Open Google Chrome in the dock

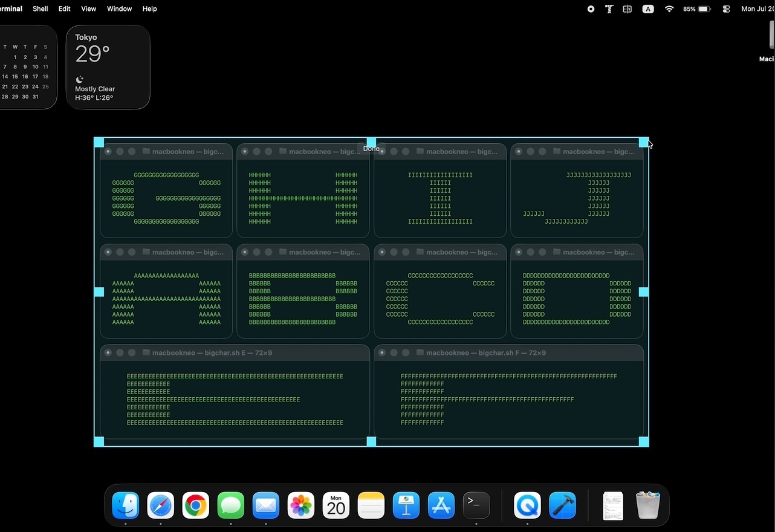(x=196, y=505)
